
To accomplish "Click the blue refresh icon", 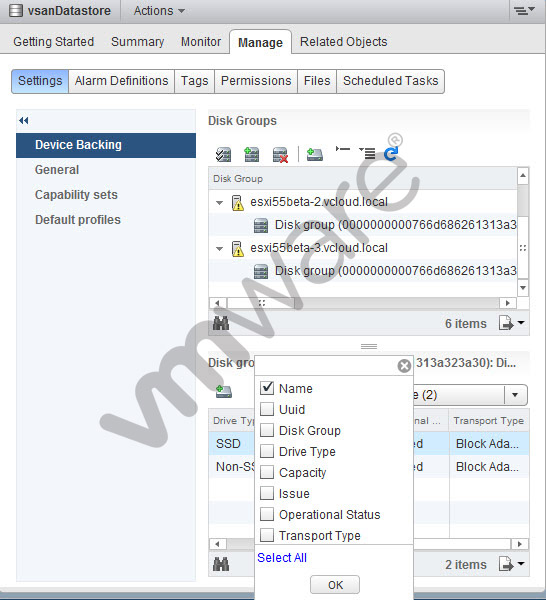I will (x=391, y=154).
